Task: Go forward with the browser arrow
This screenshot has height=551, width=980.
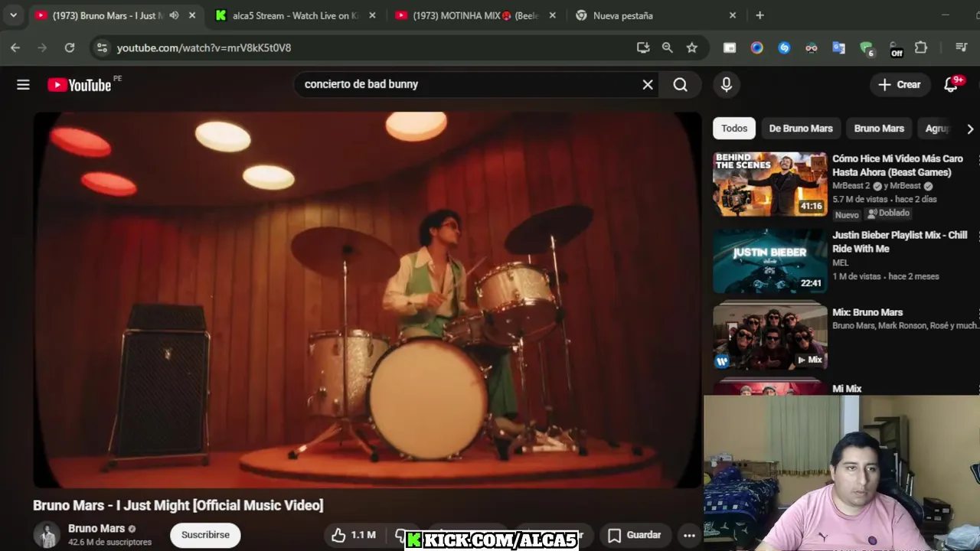Action: coord(42,47)
